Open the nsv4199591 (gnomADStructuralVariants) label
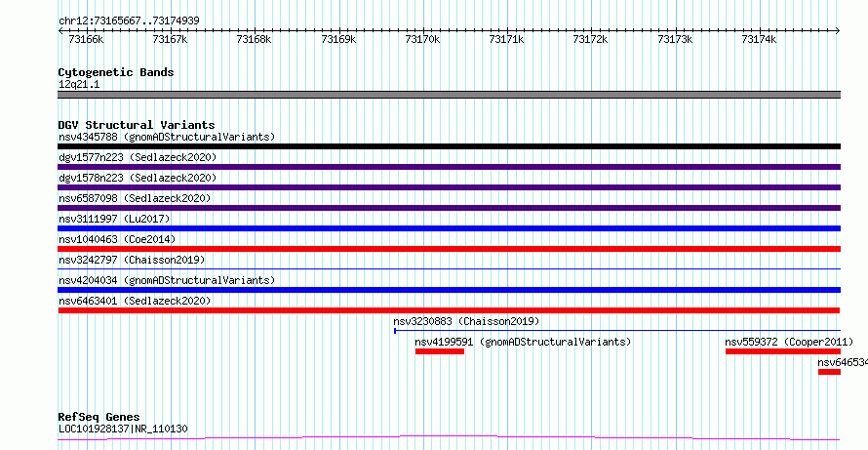Image resolution: width=868 pixels, height=450 pixels. [523, 342]
